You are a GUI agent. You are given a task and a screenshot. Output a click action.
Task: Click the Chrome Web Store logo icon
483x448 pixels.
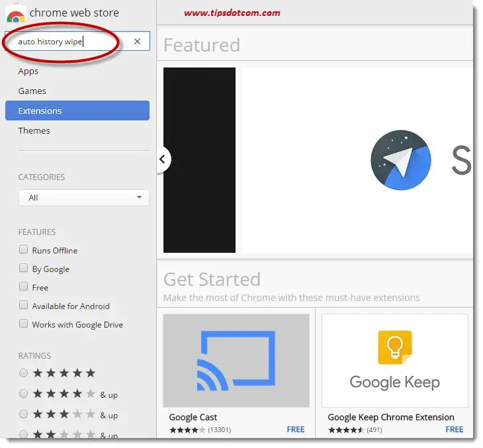tap(16, 14)
